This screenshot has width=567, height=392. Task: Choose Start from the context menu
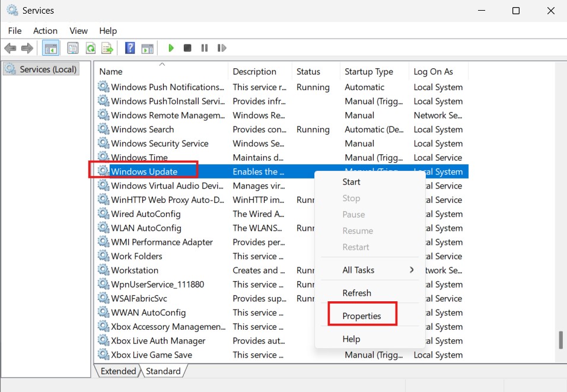click(369, 182)
